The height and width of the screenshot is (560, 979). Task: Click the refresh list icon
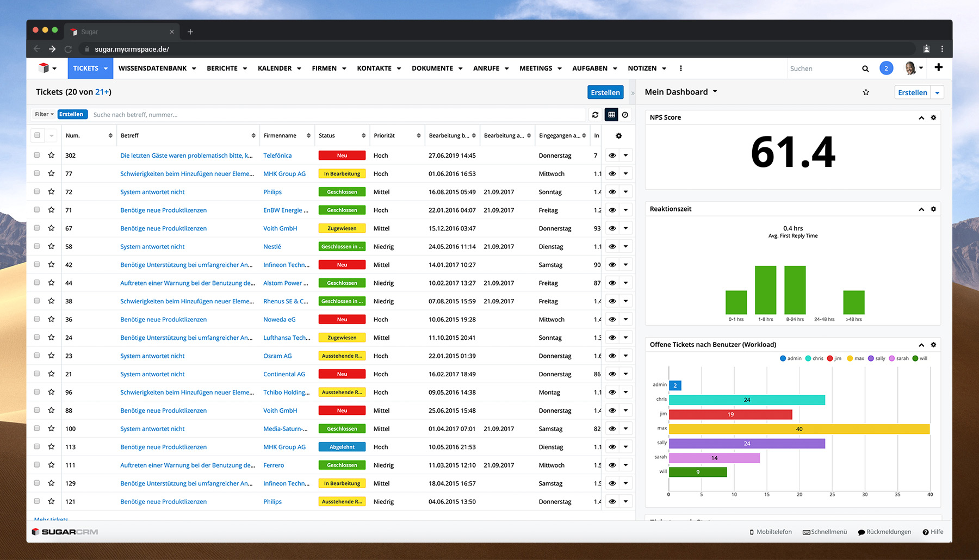point(595,115)
